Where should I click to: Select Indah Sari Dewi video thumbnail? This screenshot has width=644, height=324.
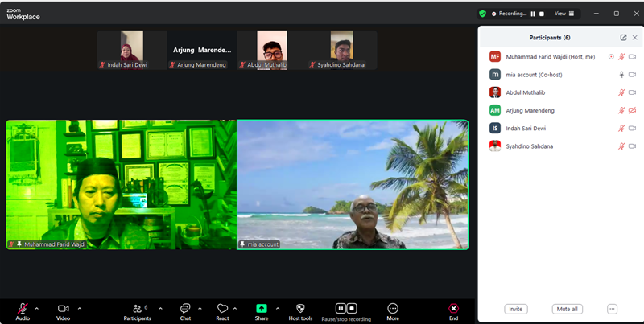[x=132, y=50]
